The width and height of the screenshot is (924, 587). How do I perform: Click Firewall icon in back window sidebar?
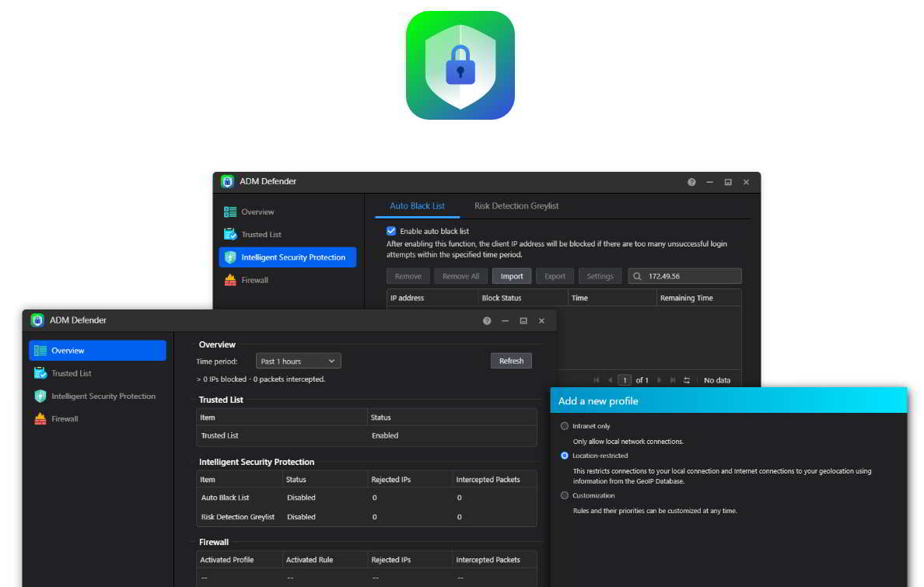click(230, 280)
